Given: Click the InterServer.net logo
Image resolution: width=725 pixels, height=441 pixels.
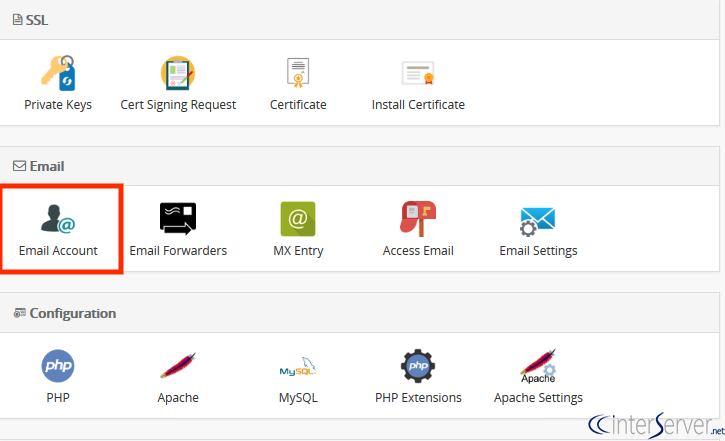Looking at the screenshot, I should pyautogui.click(x=654, y=423).
